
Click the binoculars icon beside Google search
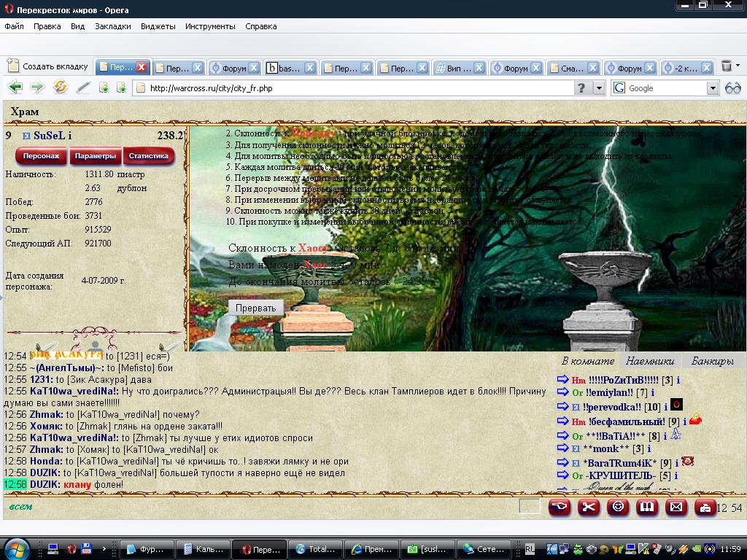(732, 88)
